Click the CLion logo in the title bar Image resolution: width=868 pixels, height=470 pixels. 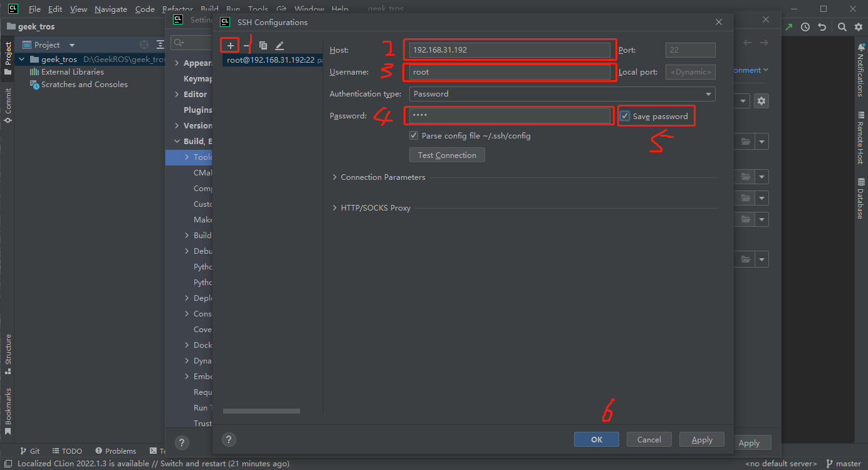coord(13,9)
